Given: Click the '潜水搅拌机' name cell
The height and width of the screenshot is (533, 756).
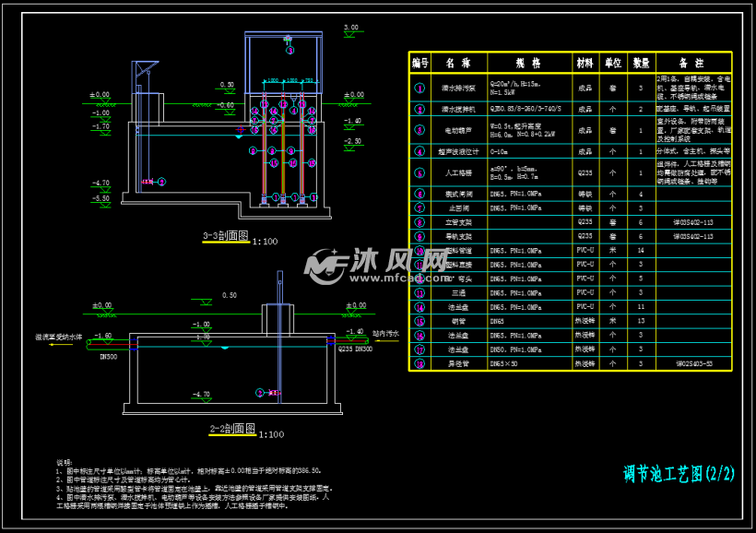Looking at the screenshot, I should click(458, 110).
